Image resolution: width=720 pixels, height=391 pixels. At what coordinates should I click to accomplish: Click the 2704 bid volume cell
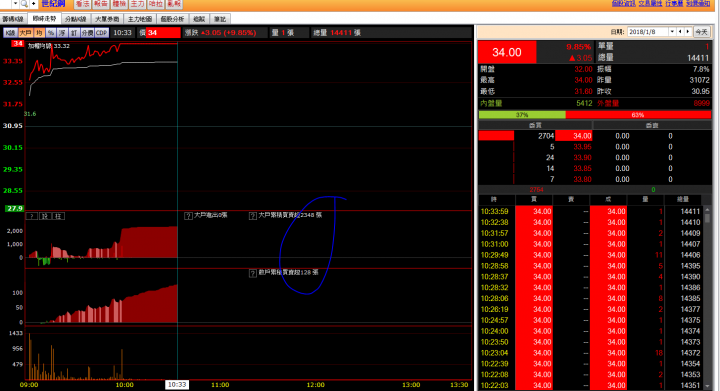[x=546, y=136]
